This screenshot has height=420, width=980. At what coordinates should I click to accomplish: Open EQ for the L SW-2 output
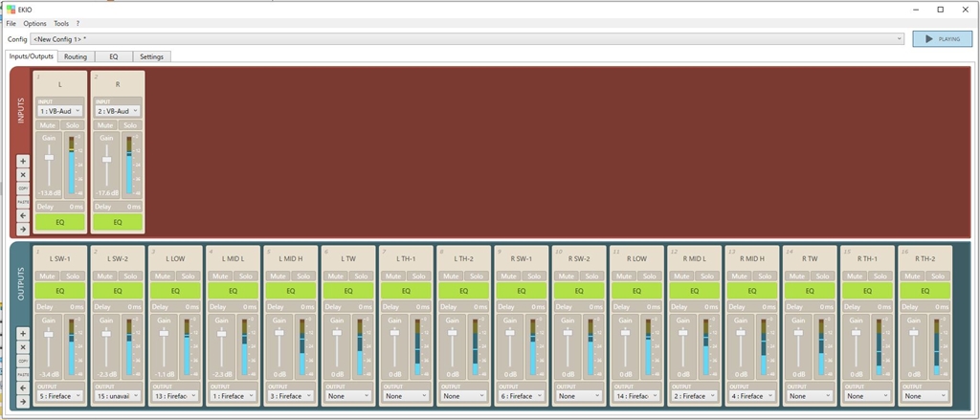click(x=118, y=291)
